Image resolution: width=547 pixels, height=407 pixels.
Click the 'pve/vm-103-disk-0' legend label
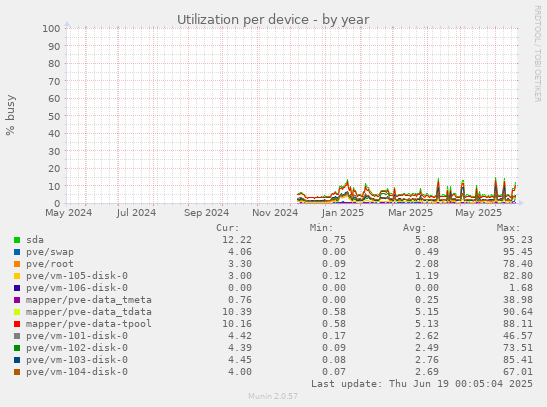(77, 360)
